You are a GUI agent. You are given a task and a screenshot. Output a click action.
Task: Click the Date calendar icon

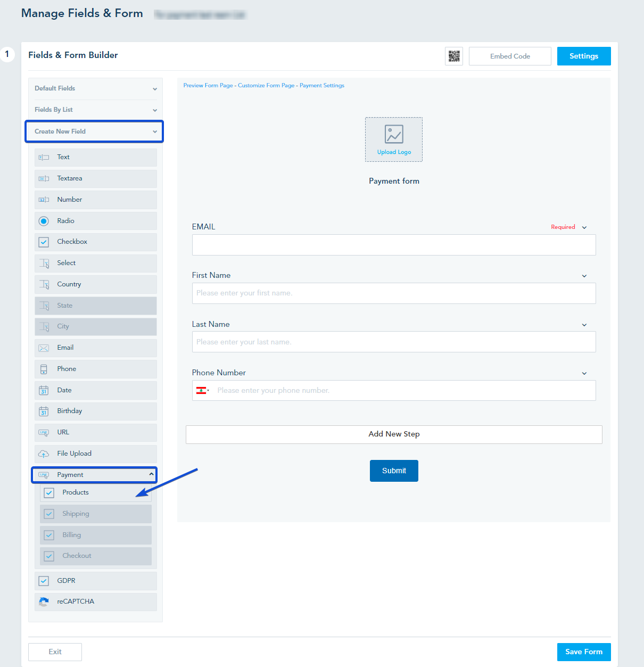pos(44,390)
